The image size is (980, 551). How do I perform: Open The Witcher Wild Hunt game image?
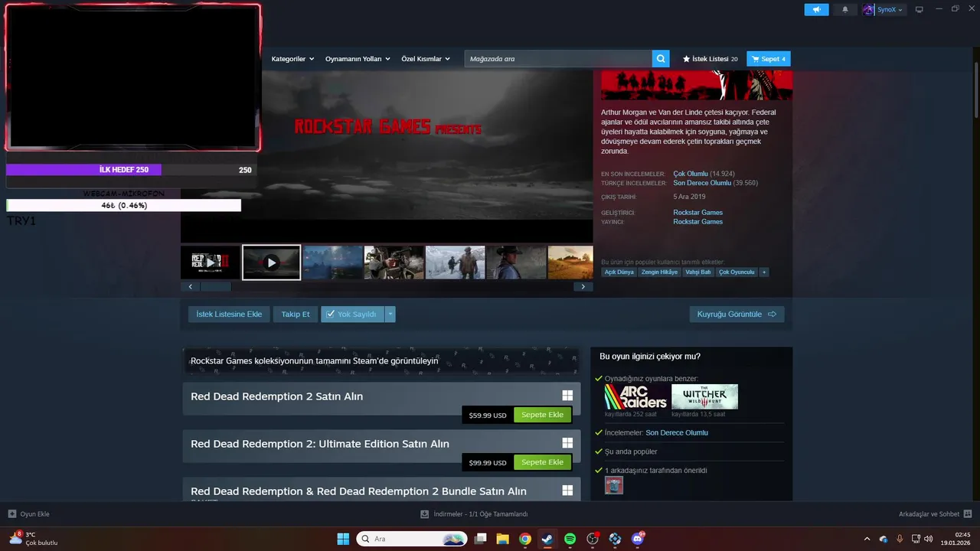click(x=704, y=396)
